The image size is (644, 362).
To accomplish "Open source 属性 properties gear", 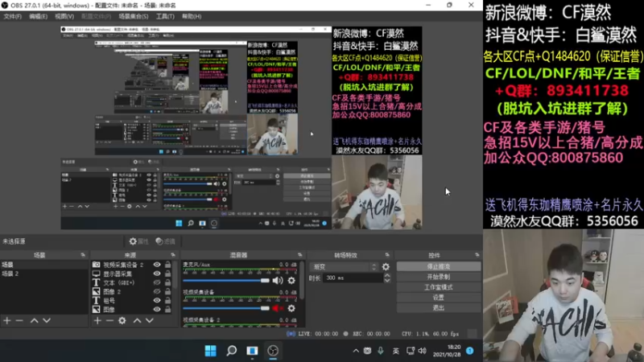I will tap(138, 241).
